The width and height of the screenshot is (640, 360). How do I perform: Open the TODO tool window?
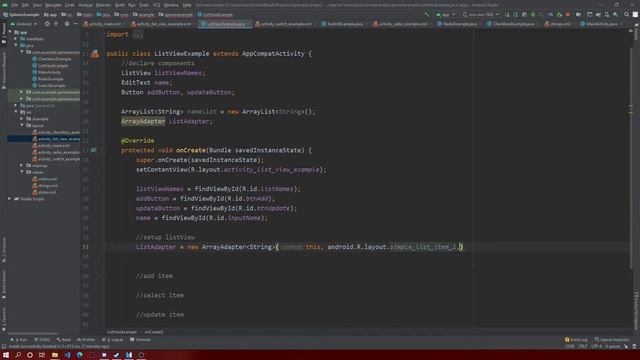(42, 340)
